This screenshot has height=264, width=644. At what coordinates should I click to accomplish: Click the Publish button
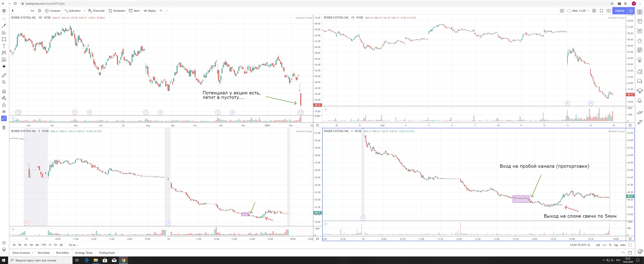pyautogui.click(x=619, y=11)
